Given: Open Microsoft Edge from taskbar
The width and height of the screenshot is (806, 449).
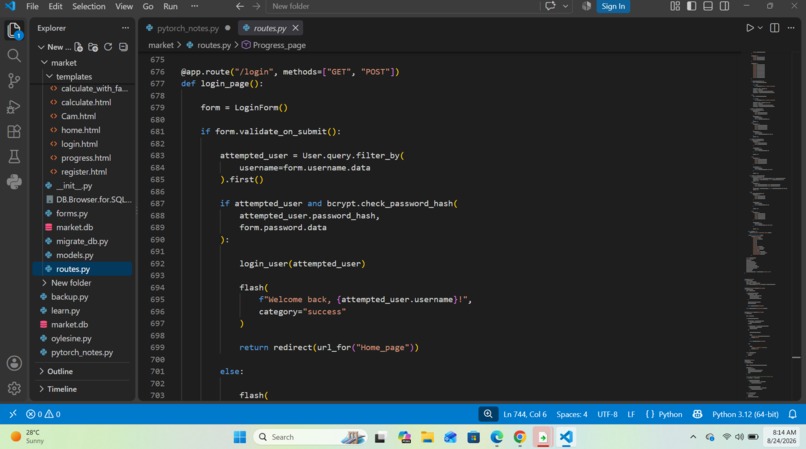Looking at the screenshot, I should coord(497,437).
